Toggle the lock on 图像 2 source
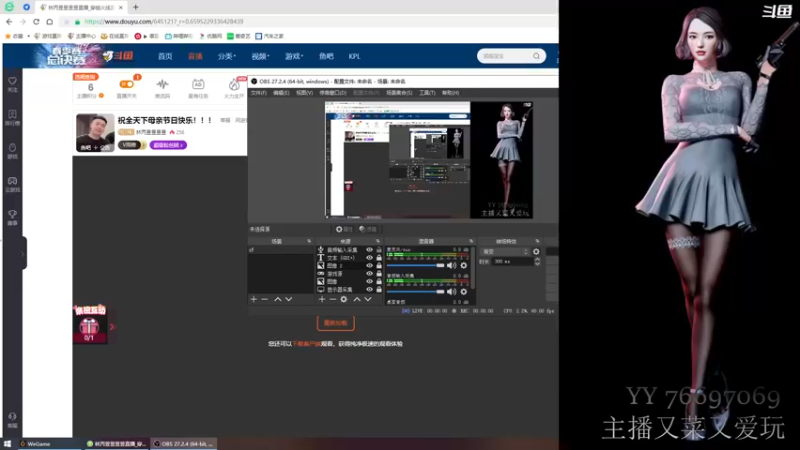This screenshot has width=800, height=450. point(379,265)
